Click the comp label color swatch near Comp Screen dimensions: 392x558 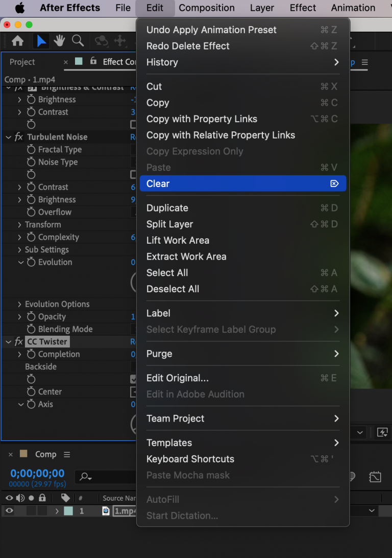tap(24, 455)
